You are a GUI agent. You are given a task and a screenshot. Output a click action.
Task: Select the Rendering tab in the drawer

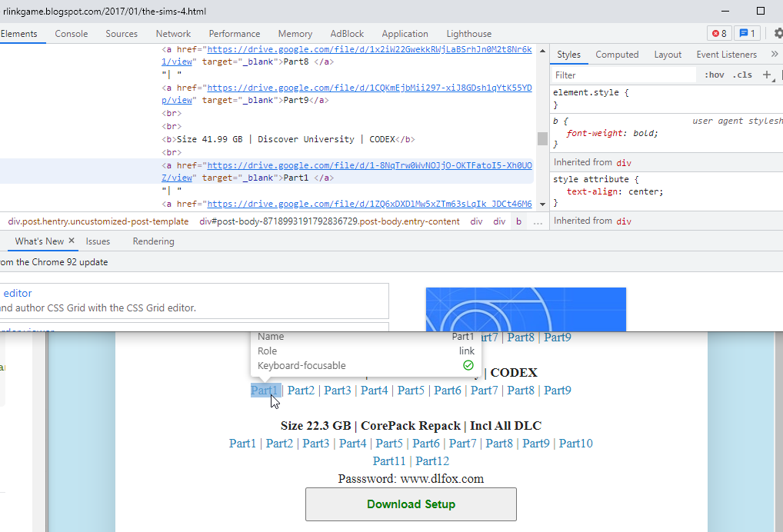pos(153,241)
